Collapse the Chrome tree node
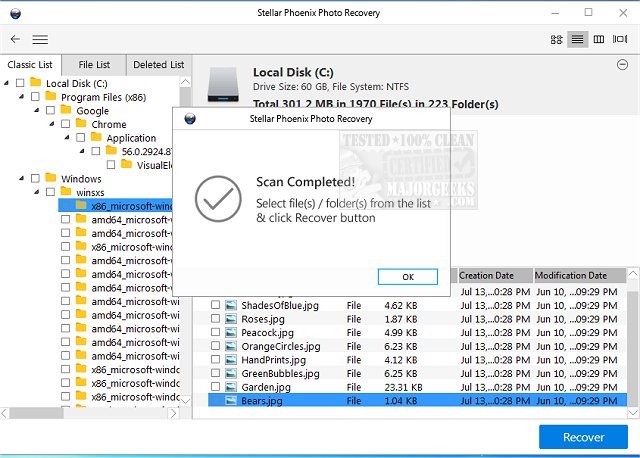 pyautogui.click(x=51, y=124)
